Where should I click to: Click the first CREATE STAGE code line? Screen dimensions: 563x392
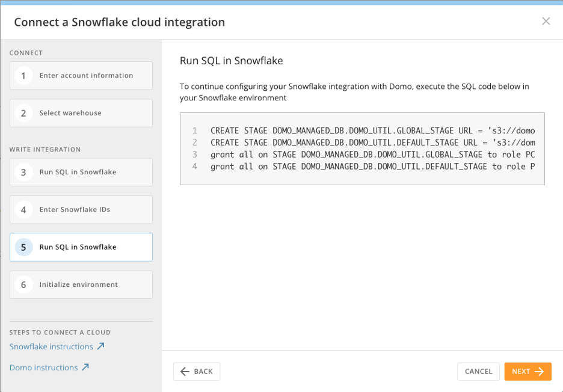coord(372,130)
